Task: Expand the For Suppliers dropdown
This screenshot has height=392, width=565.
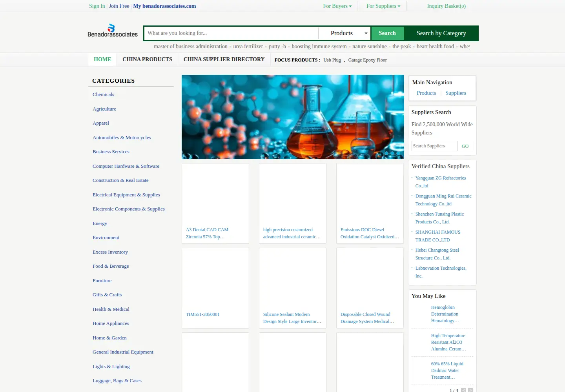Action: tap(383, 6)
